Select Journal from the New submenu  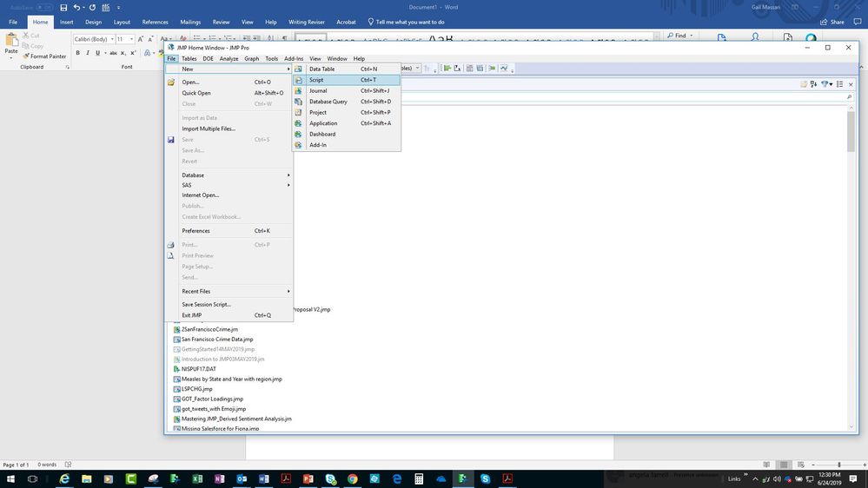pos(346,90)
